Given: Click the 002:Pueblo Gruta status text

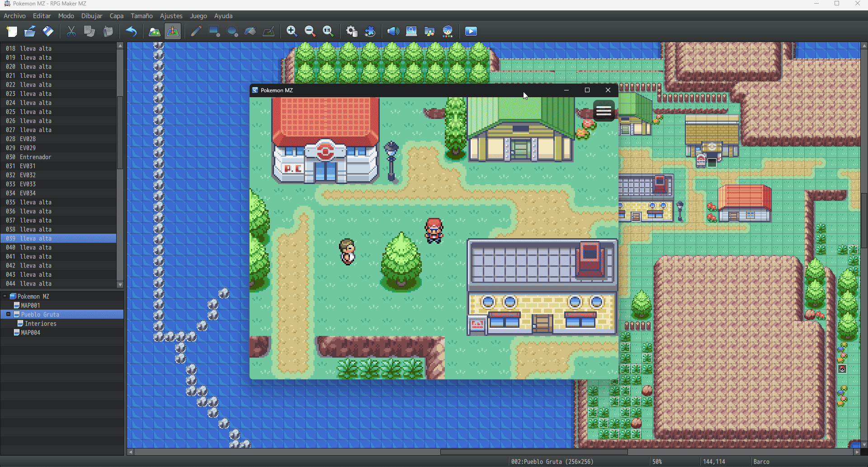Looking at the screenshot, I should [552, 462].
